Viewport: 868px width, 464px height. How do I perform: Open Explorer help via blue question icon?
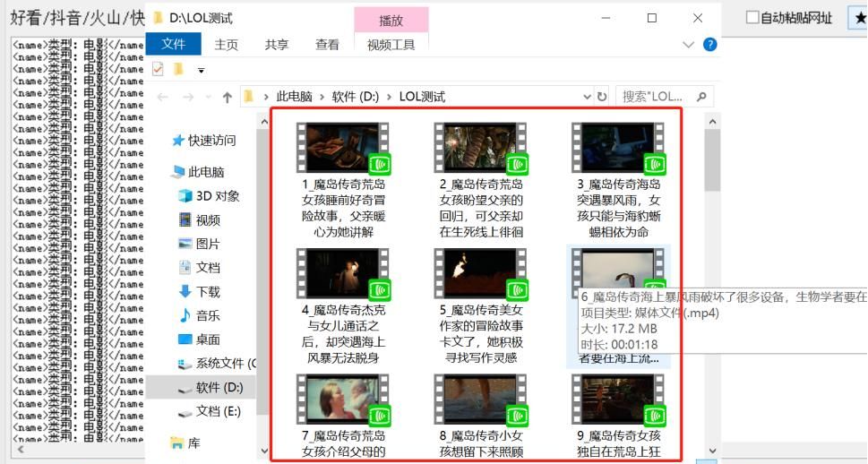pyautogui.click(x=709, y=45)
